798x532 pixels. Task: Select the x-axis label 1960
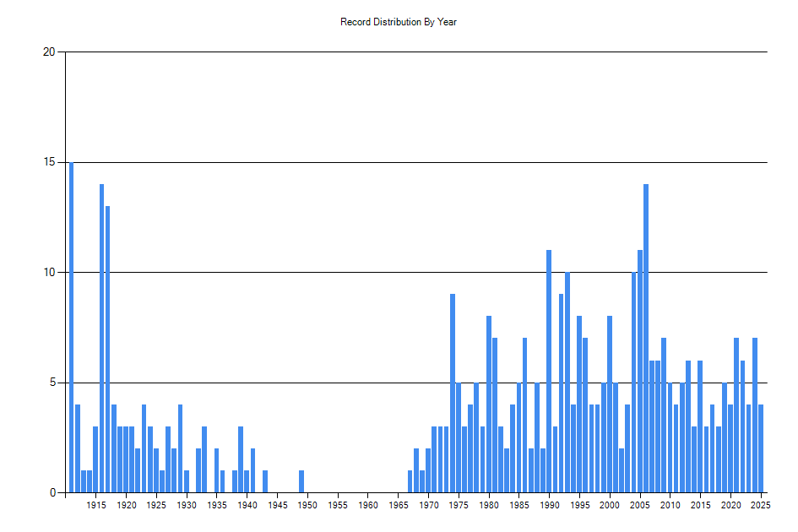click(368, 506)
